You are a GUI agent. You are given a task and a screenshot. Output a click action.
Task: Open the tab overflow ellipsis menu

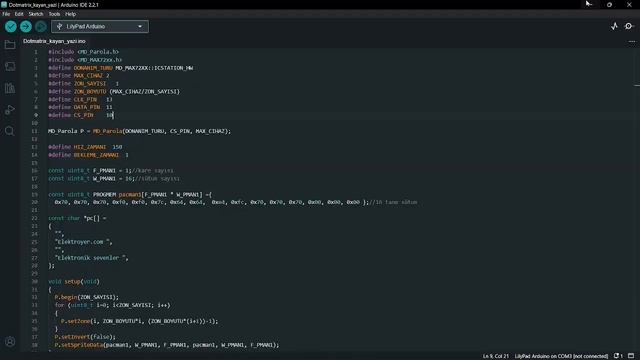click(x=632, y=41)
